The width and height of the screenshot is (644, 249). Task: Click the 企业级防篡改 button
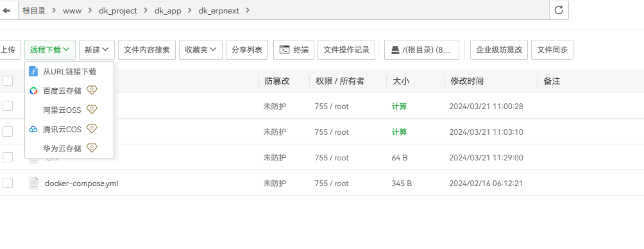(499, 49)
